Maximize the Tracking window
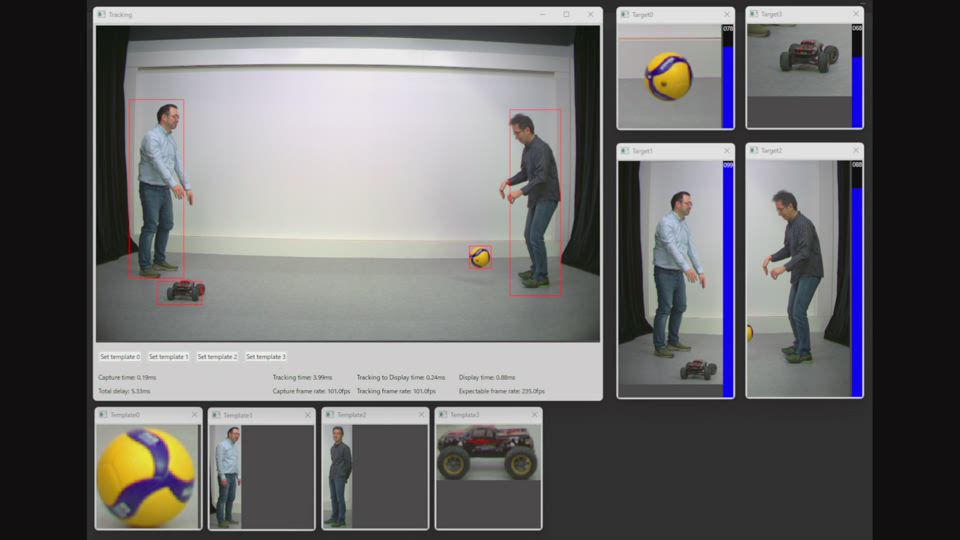Image resolution: width=960 pixels, height=540 pixels. click(566, 15)
